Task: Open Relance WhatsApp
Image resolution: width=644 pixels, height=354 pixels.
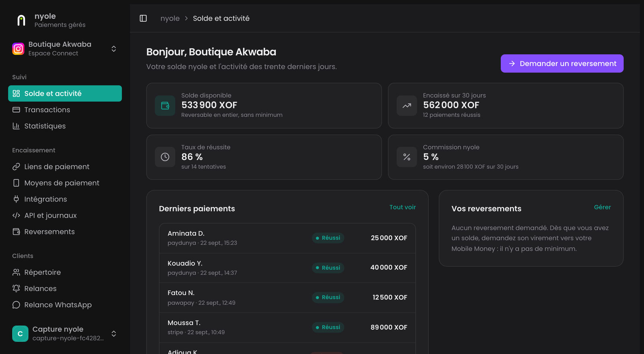Action: coord(65,305)
